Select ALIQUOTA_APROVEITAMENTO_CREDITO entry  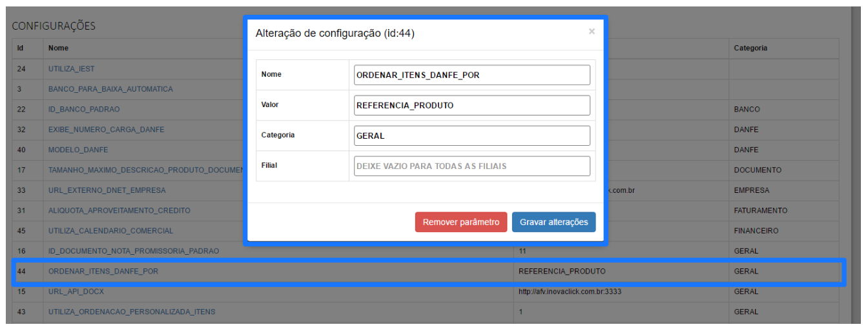tap(119, 210)
